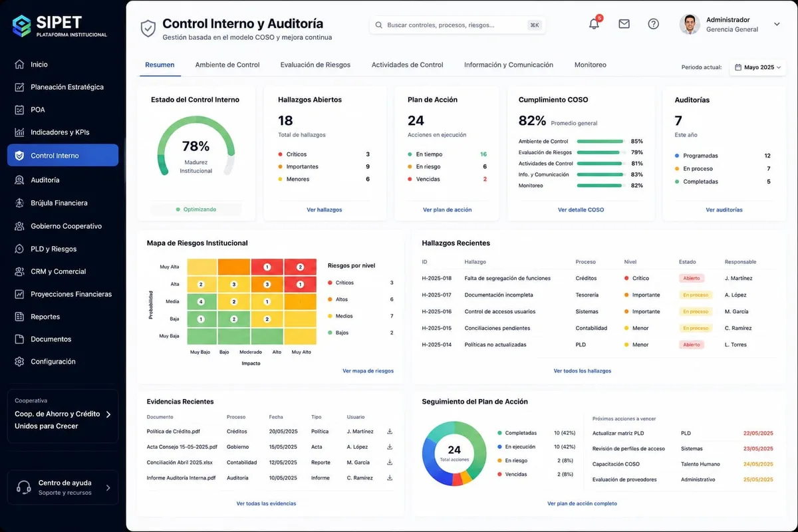
Task: Click the Abierto badge for H-2025-018
Action: tap(692, 279)
